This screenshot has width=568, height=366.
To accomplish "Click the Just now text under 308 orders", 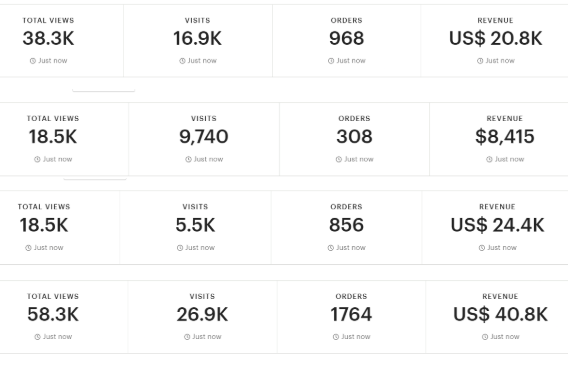I will pos(359,159).
